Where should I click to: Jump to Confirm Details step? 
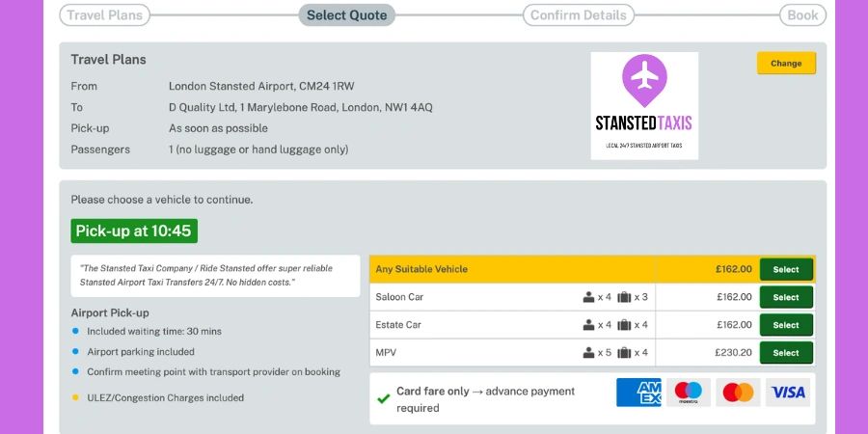[579, 14]
